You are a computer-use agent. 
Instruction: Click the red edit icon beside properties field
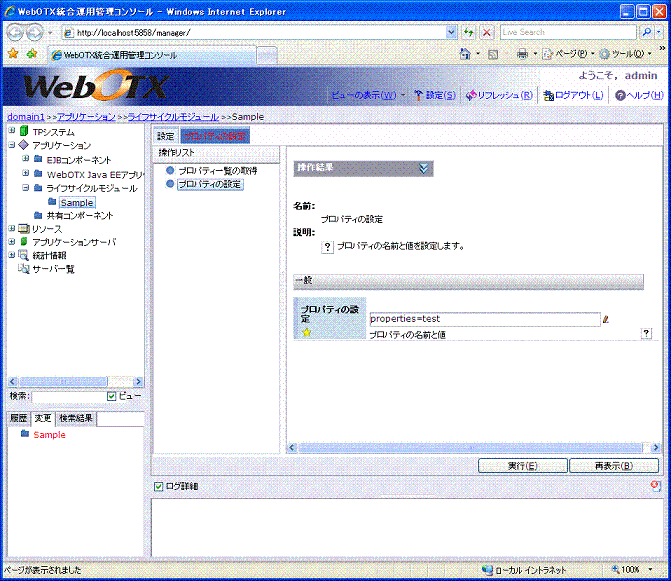(x=605, y=319)
